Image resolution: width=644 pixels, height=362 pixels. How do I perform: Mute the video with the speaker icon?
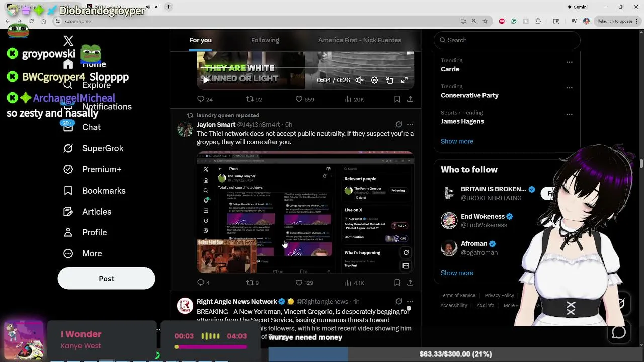pos(359,80)
